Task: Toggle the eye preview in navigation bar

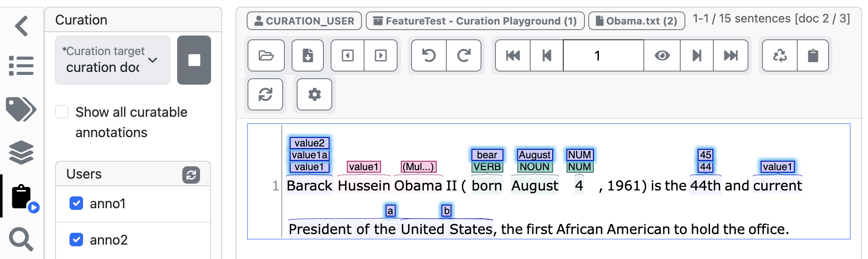Action: 662,55
